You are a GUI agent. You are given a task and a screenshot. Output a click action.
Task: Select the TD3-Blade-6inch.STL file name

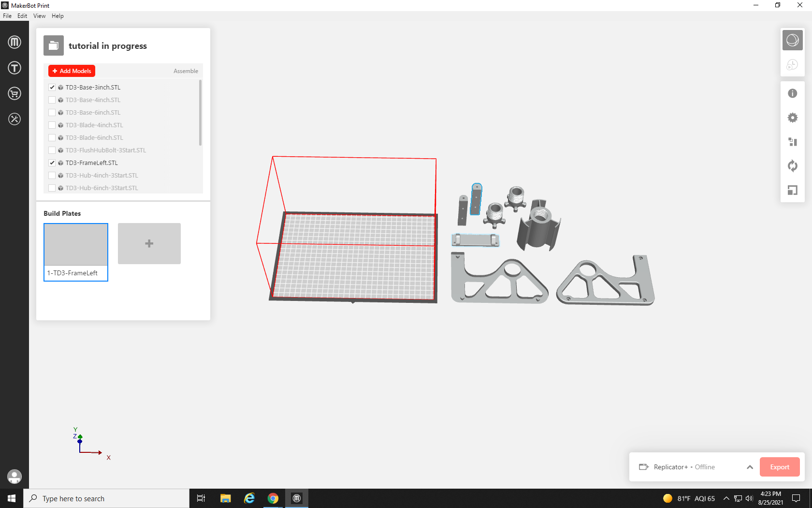(x=94, y=138)
